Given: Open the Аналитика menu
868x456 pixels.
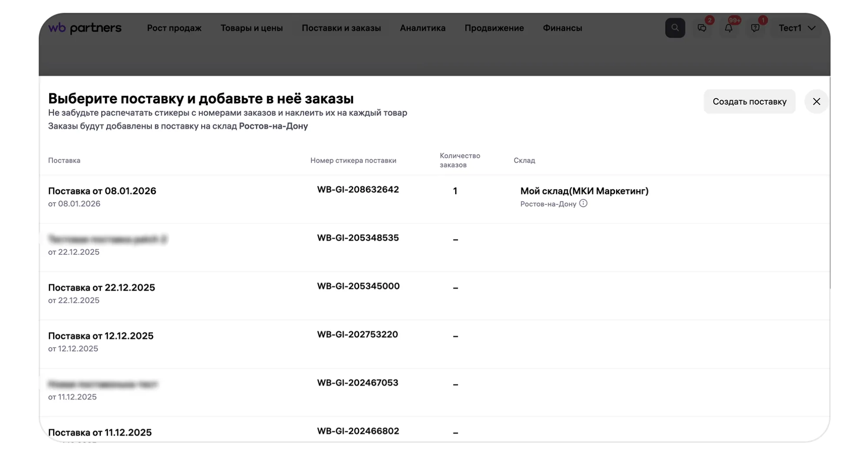Looking at the screenshot, I should point(422,28).
